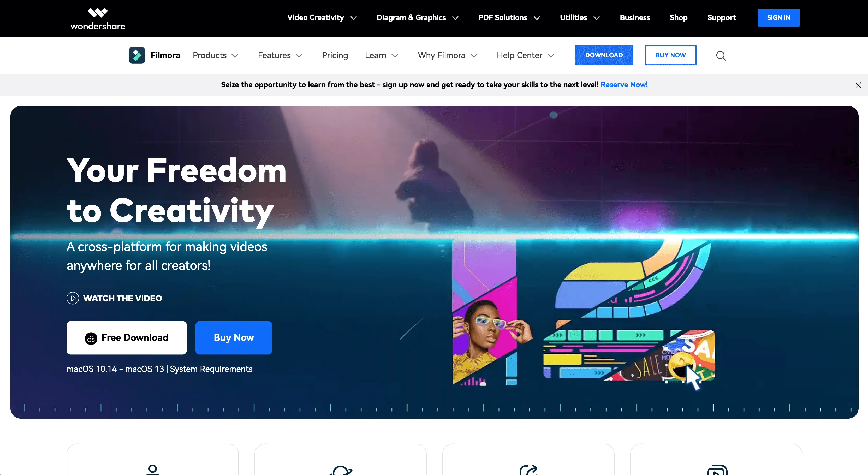The width and height of the screenshot is (868, 475).
Task: Expand the Video Creativity dropdown
Action: [322, 17]
